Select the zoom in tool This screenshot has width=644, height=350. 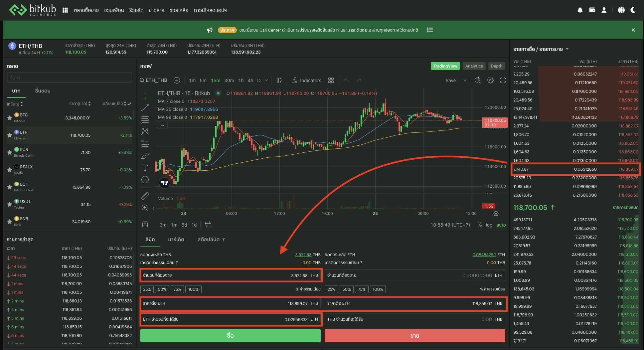pos(145,208)
